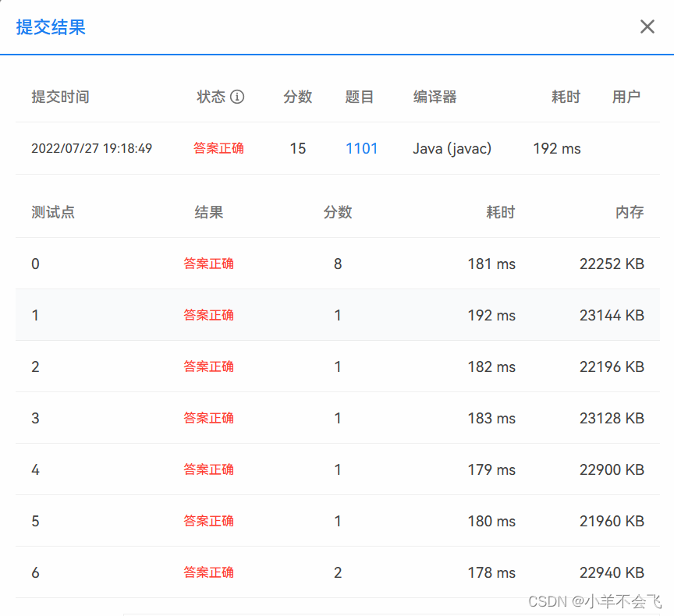Select test point 1 row
This screenshot has height=616, width=674.
pyautogui.click(x=337, y=315)
